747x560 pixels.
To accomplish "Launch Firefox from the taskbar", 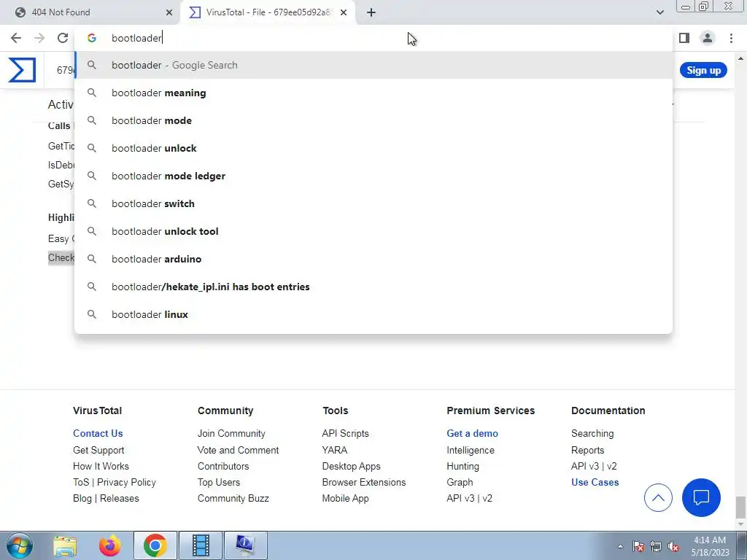I will pyautogui.click(x=109, y=545).
